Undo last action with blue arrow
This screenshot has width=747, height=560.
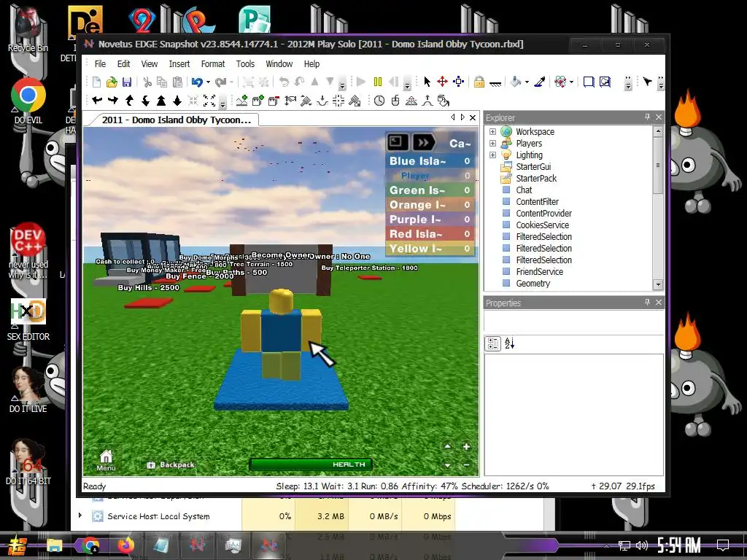point(197,82)
